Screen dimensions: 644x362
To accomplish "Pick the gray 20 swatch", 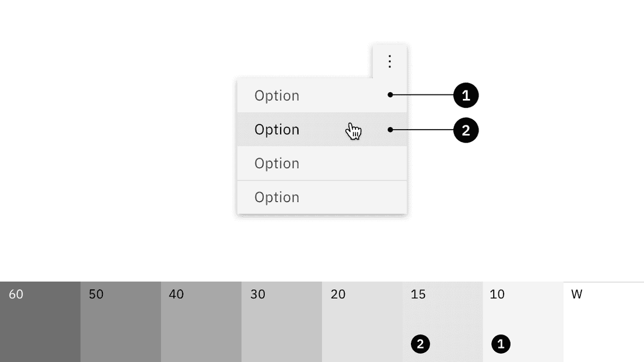I will (x=361, y=318).
